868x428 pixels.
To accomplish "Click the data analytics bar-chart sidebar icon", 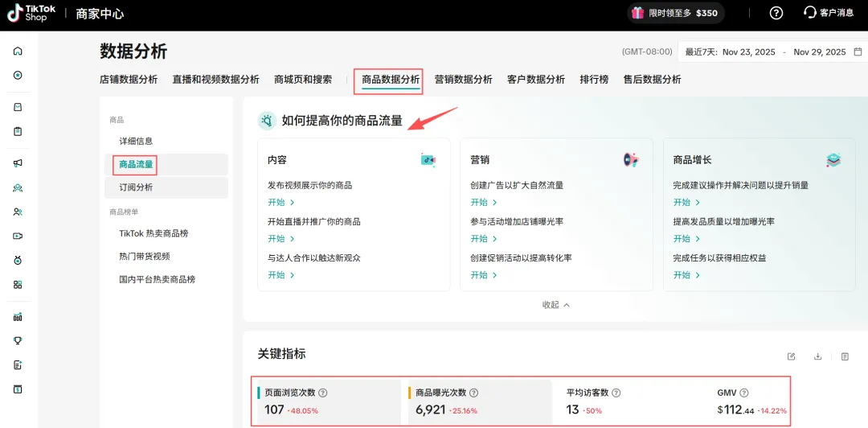I will pos(18,317).
